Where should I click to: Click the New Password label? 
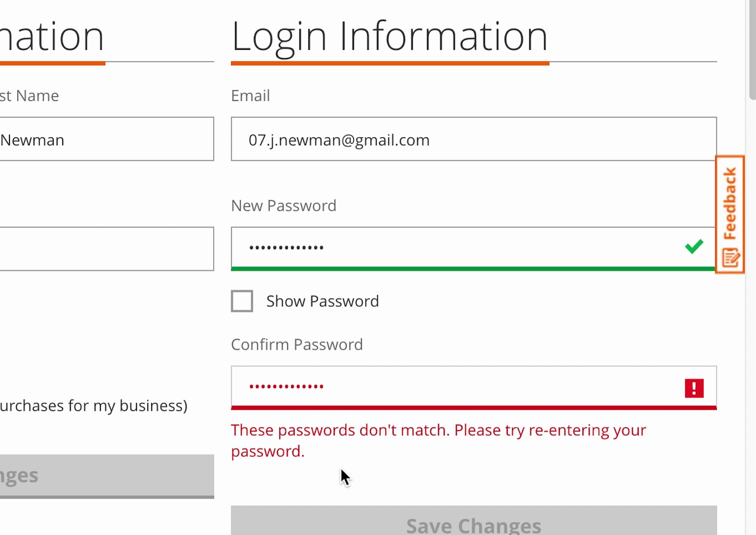point(283,206)
